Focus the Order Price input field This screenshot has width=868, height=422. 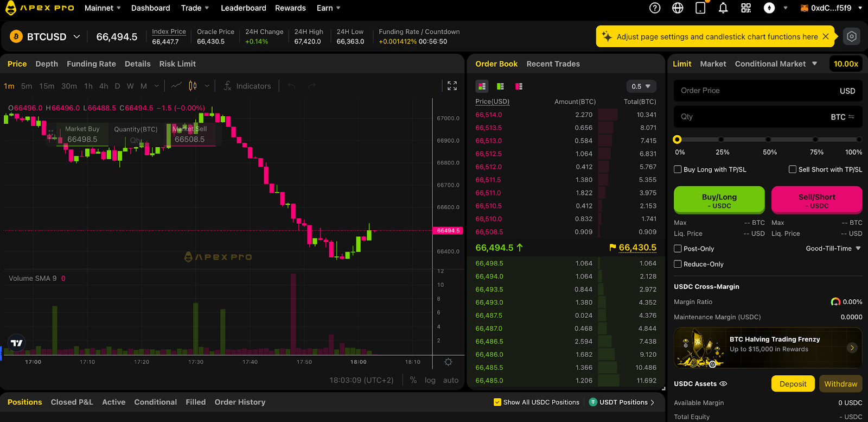coord(768,91)
